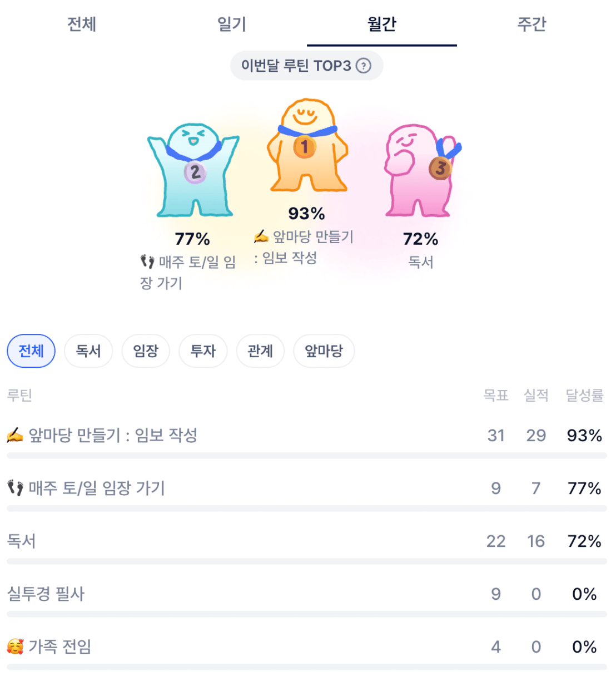Screen dimensions: 616x686
Task: Open the 일기 tab
Action: tap(232, 24)
